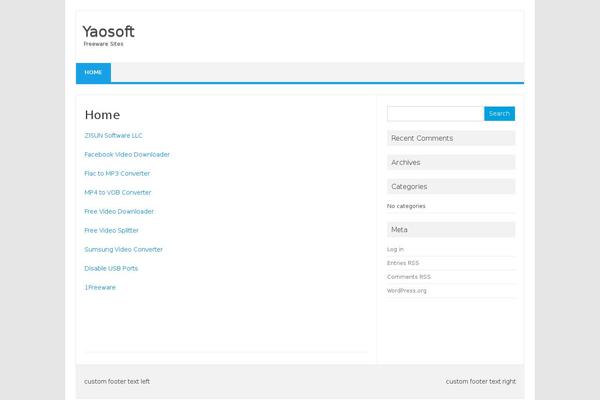
Task: Open the Sumsung Video Converter link
Action: [123, 249]
